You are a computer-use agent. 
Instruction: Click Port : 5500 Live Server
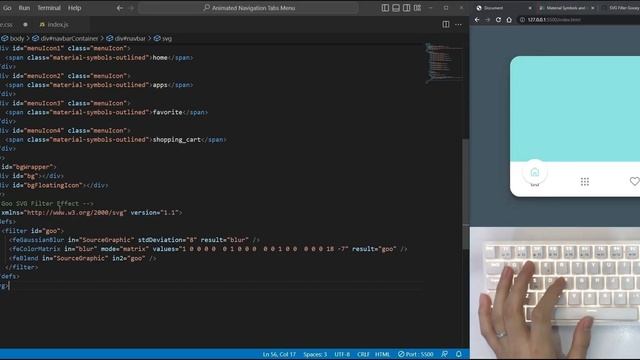[x=416, y=354]
